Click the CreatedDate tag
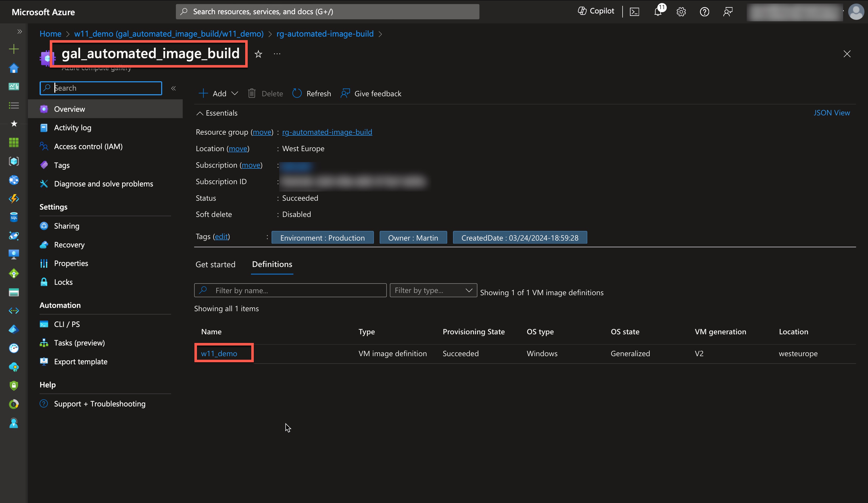Image resolution: width=868 pixels, height=503 pixels. pos(520,238)
